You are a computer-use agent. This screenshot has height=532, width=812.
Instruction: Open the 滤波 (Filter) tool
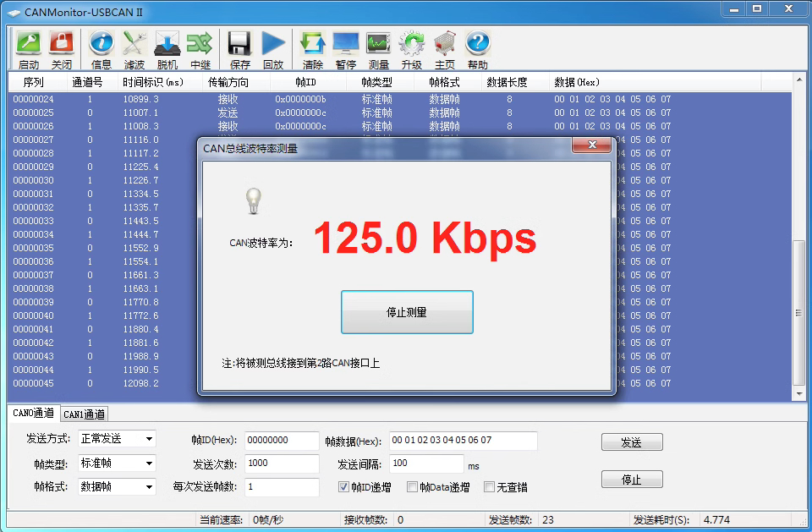tap(134, 47)
